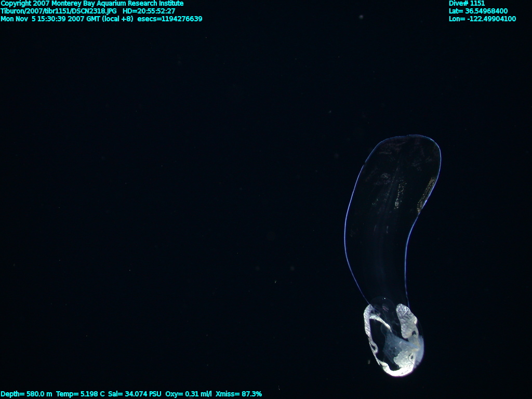This screenshot has width=532, height=399.
Task: Click the Monterey Bay Aquarium copyright text
Action: (x=92, y=4)
